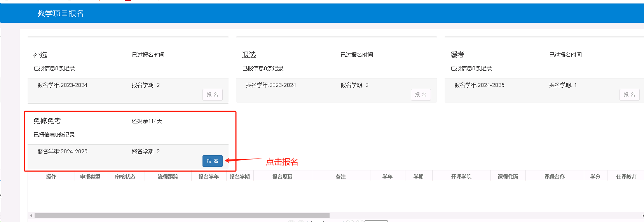Click the horizontal scrollbar thumb under table
644x222 pixels.
coord(182,215)
